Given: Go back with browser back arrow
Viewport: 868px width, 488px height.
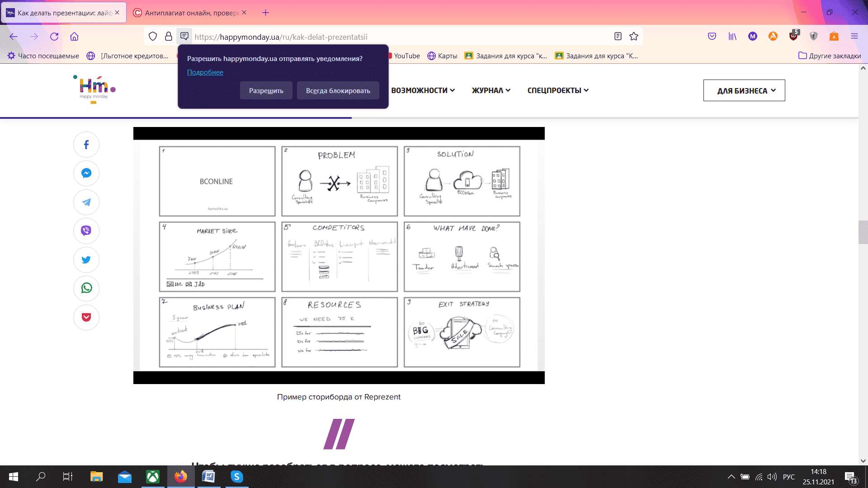Looking at the screenshot, I should 14,37.
